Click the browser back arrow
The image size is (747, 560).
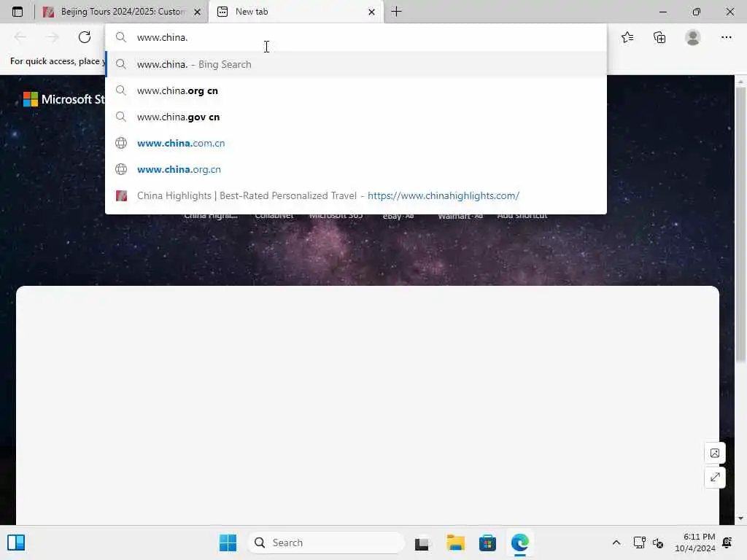pyautogui.click(x=20, y=37)
